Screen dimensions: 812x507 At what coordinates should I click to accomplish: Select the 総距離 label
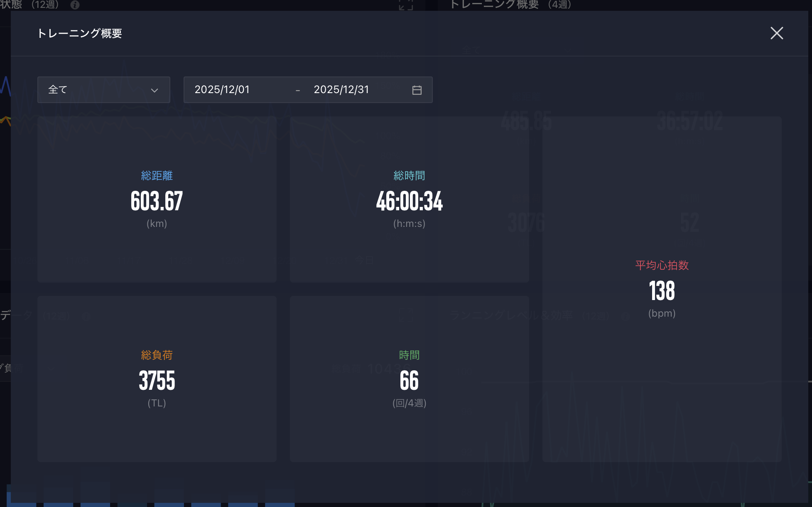(157, 175)
